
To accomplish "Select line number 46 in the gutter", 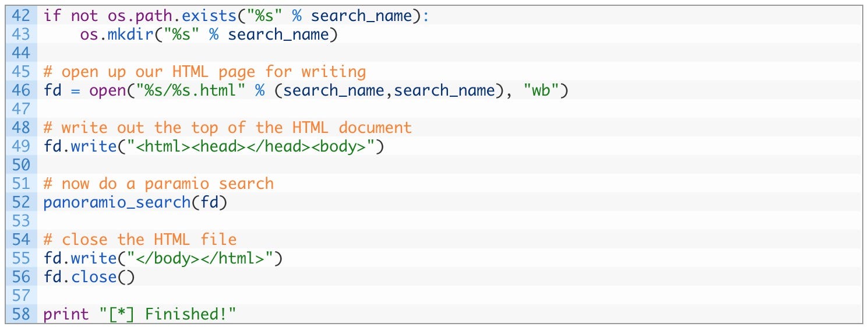I will [20, 90].
